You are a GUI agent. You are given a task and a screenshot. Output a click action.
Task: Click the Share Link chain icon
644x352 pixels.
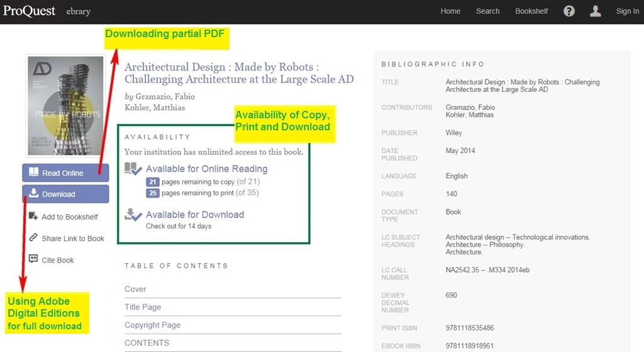[33, 237]
